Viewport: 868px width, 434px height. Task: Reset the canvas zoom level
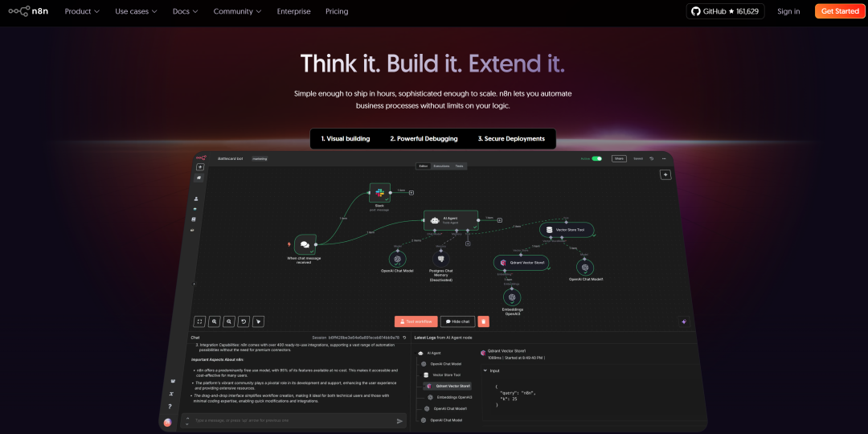(x=244, y=321)
